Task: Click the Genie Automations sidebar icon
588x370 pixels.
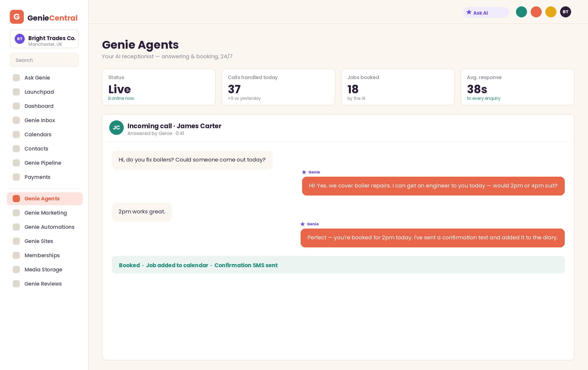Action: tap(16, 227)
